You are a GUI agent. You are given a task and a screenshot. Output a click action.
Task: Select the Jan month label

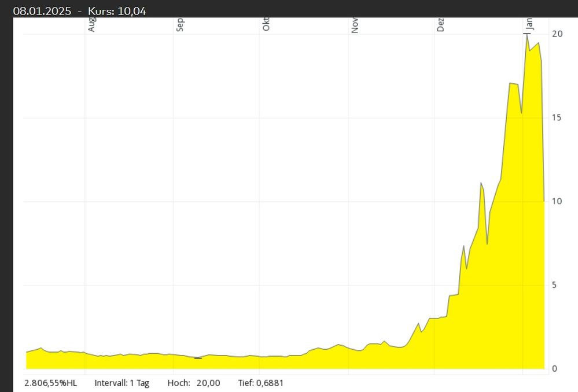[x=529, y=24]
